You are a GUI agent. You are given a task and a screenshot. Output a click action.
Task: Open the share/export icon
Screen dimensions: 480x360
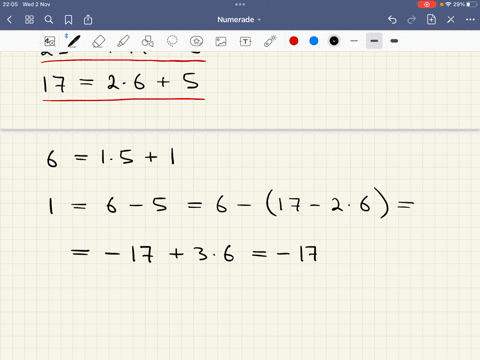[x=88, y=20]
